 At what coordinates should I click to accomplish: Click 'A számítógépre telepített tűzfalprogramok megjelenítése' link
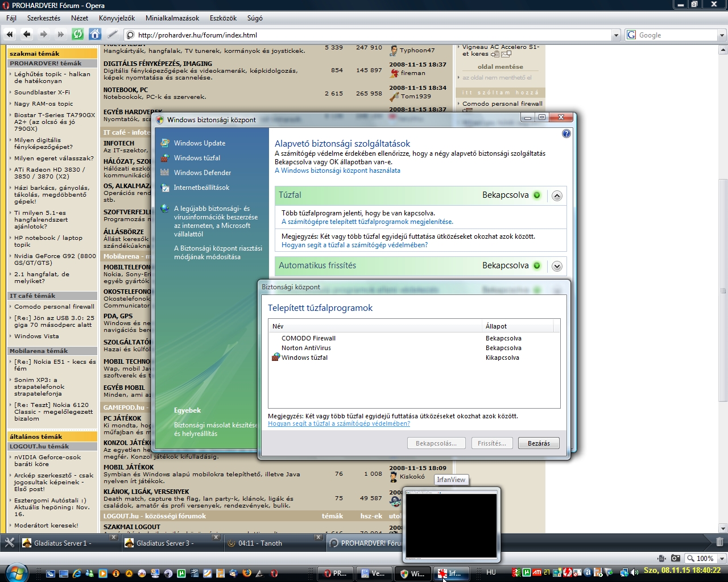(367, 222)
